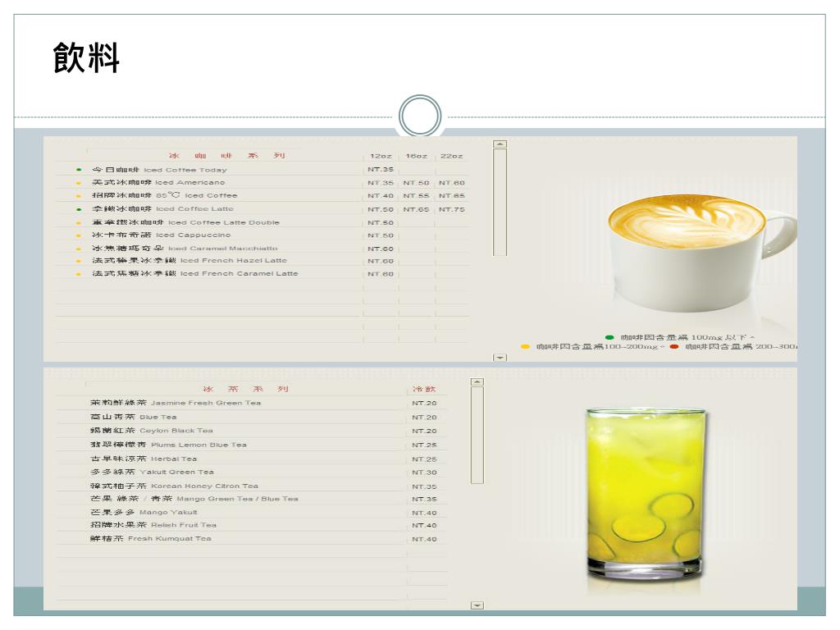Click the Iced French Hazel Latte row
The image size is (840, 630).
(x=262, y=261)
